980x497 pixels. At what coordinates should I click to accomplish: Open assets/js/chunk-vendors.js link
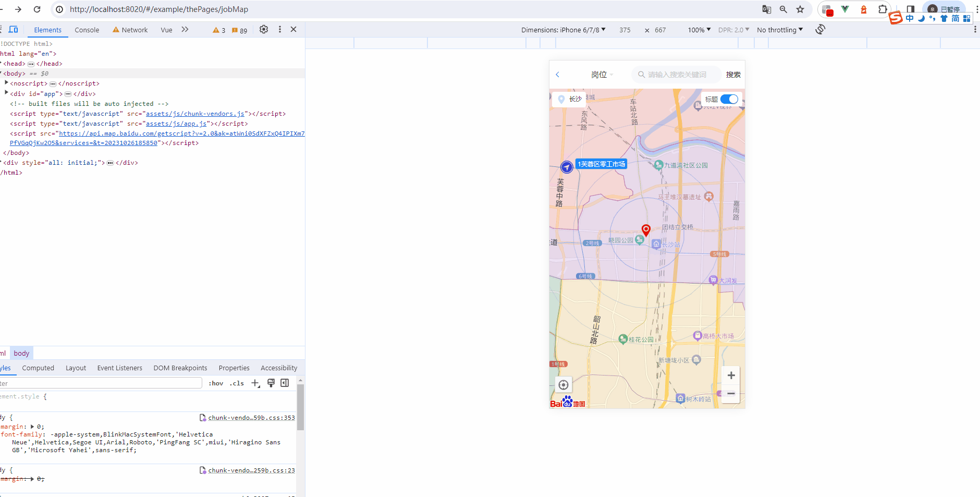coord(195,114)
